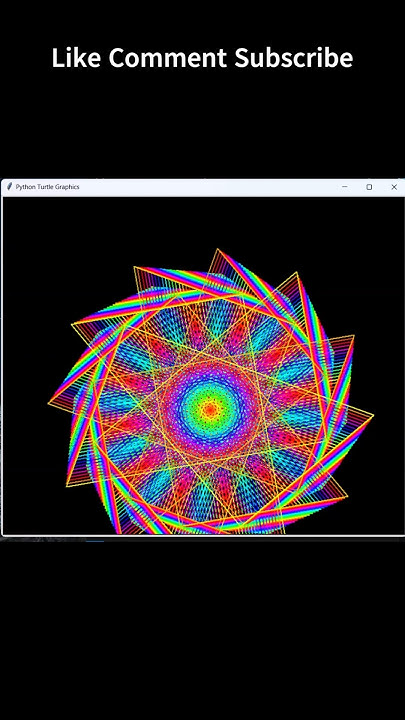Image resolution: width=405 pixels, height=720 pixels.
Task: Click the Python Turtle Graphics window title
Action: click(47, 187)
